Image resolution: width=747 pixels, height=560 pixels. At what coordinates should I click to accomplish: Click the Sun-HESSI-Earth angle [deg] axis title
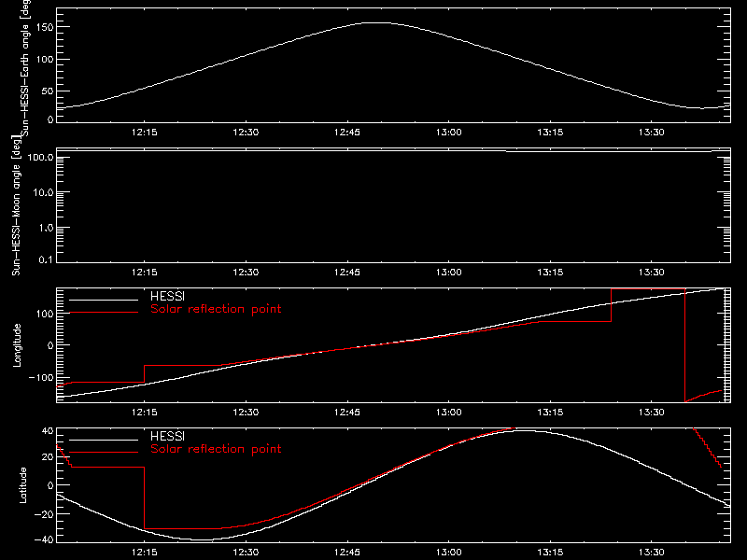click(26, 67)
